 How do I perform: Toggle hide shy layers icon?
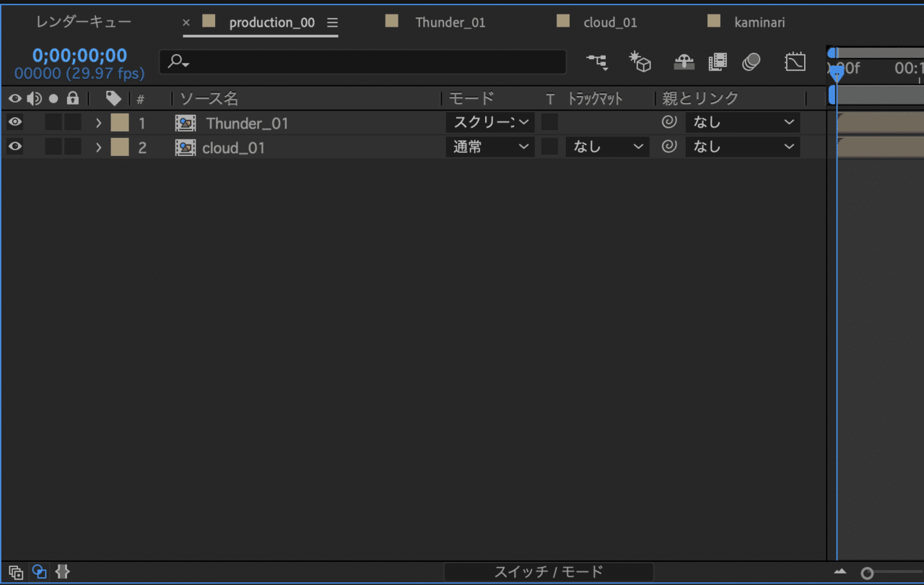[x=684, y=62]
